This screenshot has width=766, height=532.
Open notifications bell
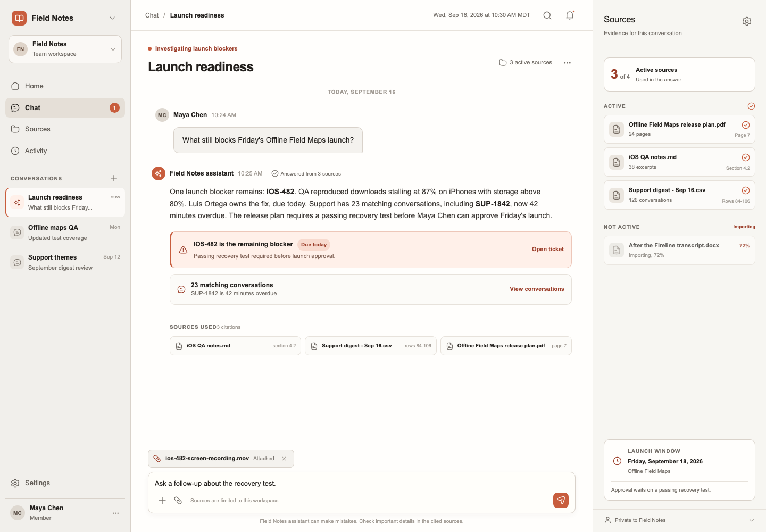(x=570, y=15)
